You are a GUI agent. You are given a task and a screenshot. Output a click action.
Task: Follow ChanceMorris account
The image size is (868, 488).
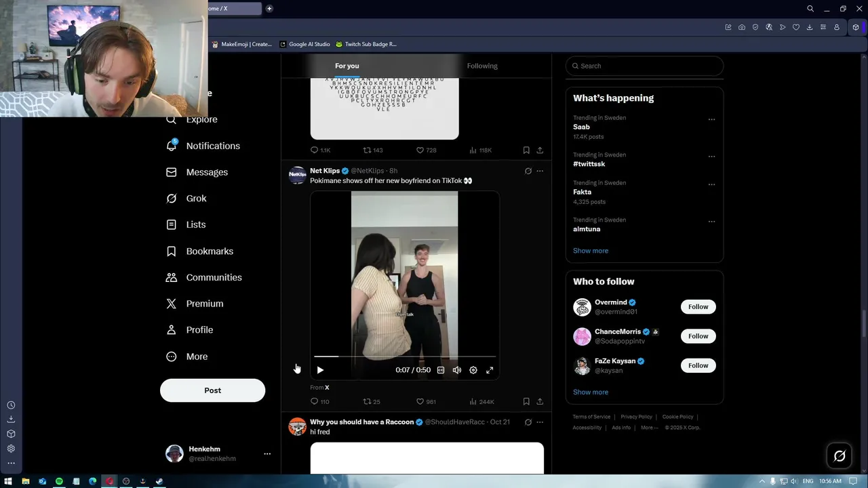tap(698, 336)
